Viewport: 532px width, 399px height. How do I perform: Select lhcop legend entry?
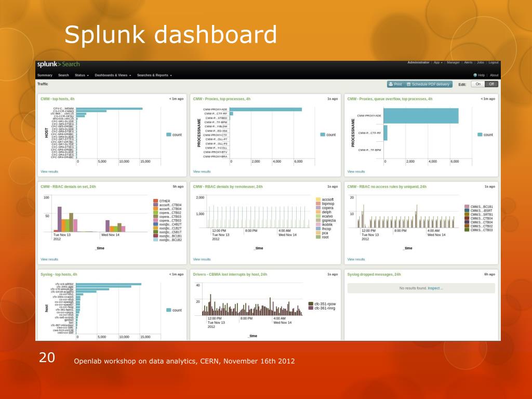pos(323,229)
